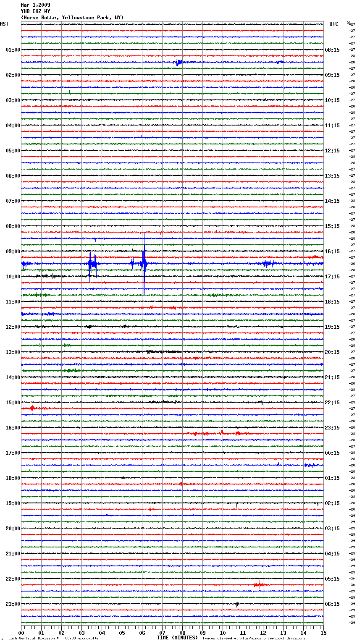Click the 12:15 UTC time label
357x644 pixels.
[332, 151]
